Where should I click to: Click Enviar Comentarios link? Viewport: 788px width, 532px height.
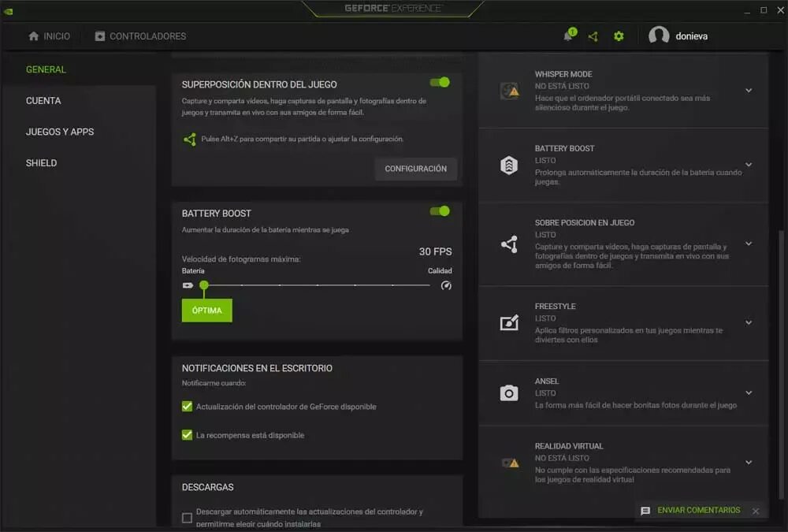(698, 510)
